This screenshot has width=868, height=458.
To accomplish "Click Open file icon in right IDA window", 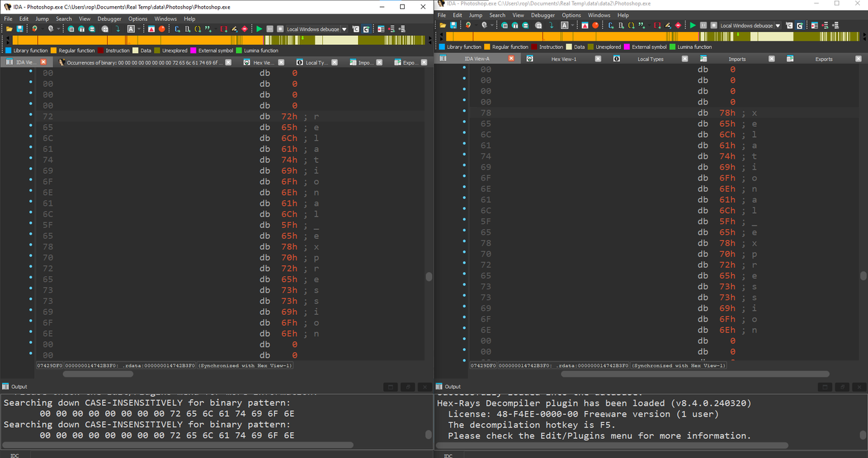I will pyautogui.click(x=442, y=25).
